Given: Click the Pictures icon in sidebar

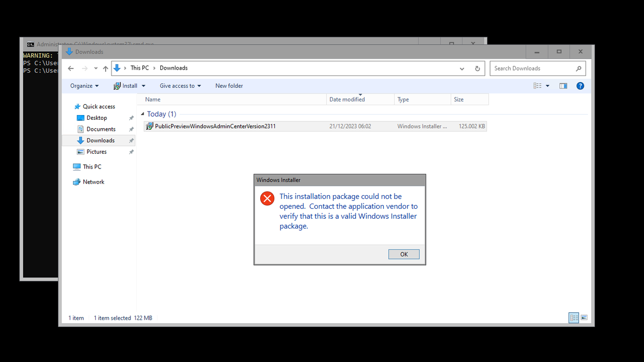Looking at the screenshot, I should (x=80, y=152).
